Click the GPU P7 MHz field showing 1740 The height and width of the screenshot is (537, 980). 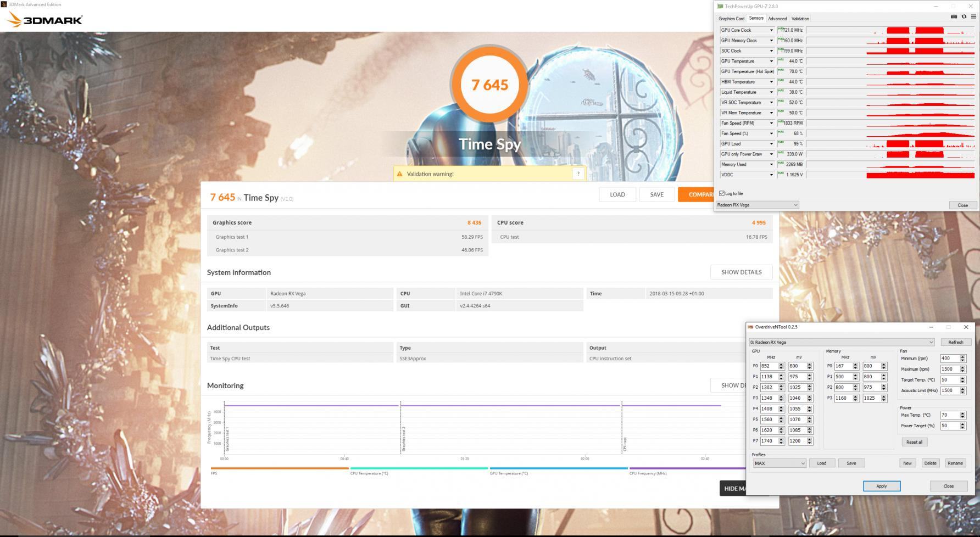(769, 441)
